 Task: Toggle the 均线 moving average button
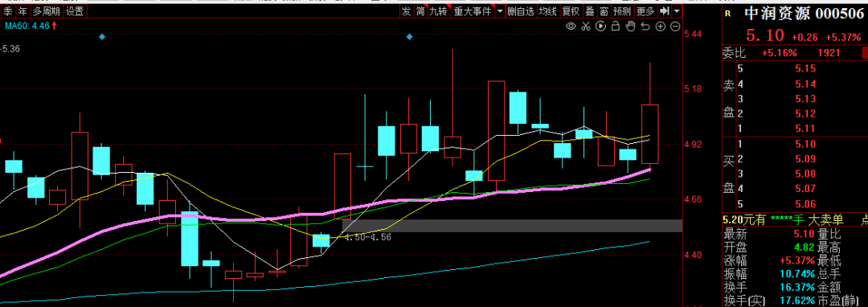click(548, 10)
